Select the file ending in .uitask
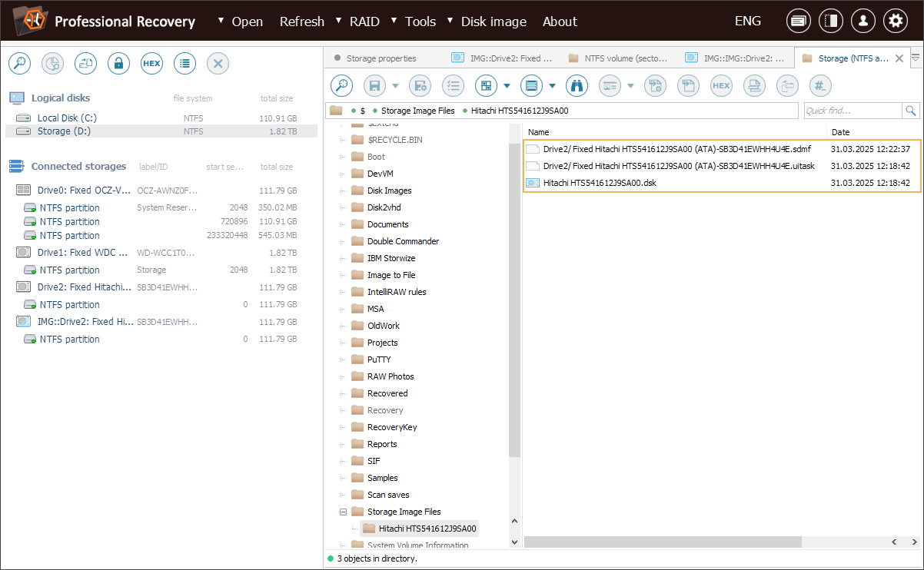The height and width of the screenshot is (570, 924). point(679,166)
